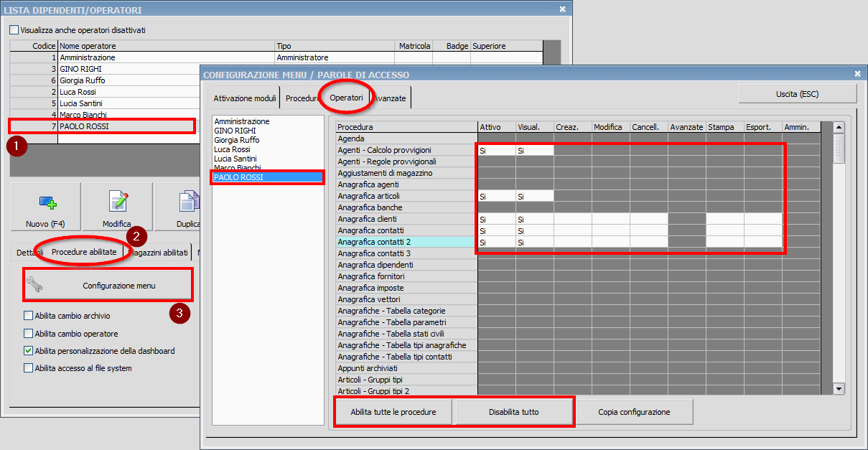
Task: Enable 'Visualizza anche operatori disattivati'
Action: click(12, 29)
